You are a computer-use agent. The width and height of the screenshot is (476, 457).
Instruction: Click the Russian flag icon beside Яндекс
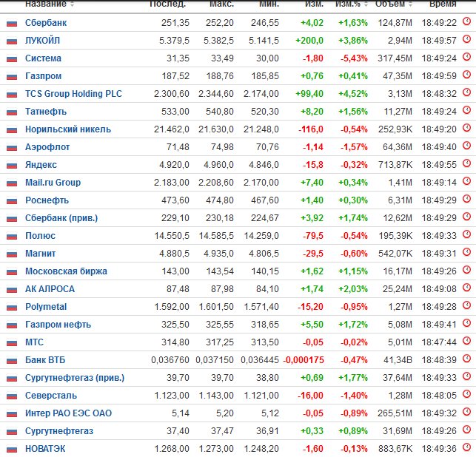[x=12, y=165]
